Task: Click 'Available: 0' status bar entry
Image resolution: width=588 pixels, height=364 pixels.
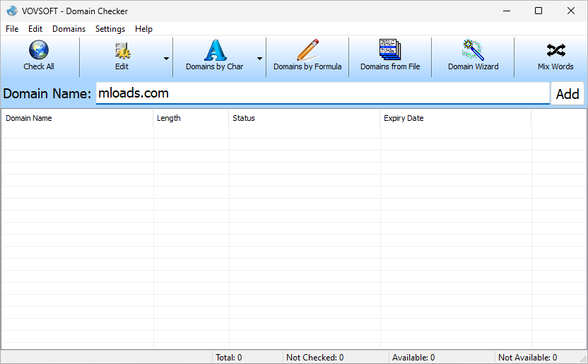Action: 413,358
